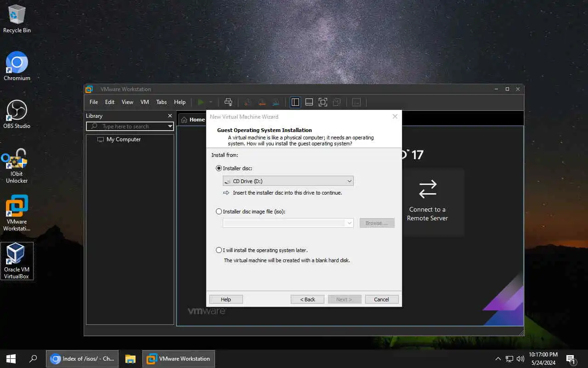Toggle the Show Library sidebar toolbar icon
588x368 pixels.
coord(295,102)
